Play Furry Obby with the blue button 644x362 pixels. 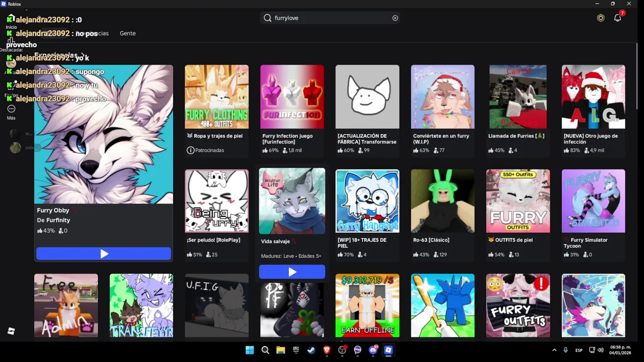click(104, 254)
